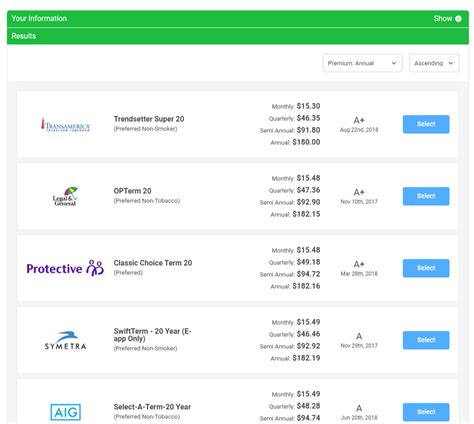Select the Classic Choice Term 20 plan

[426, 268]
